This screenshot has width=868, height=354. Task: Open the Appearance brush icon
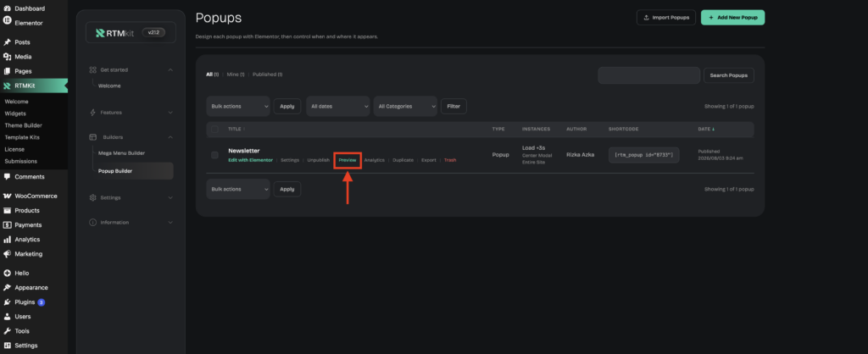coord(7,288)
